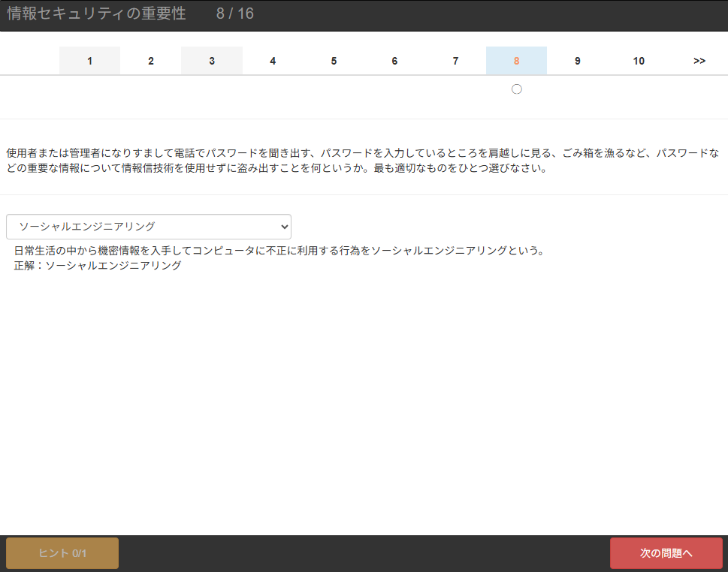This screenshot has height=572, width=728.
Task: Click the explanation sentence starting with 日常生活
Action: click(278, 251)
